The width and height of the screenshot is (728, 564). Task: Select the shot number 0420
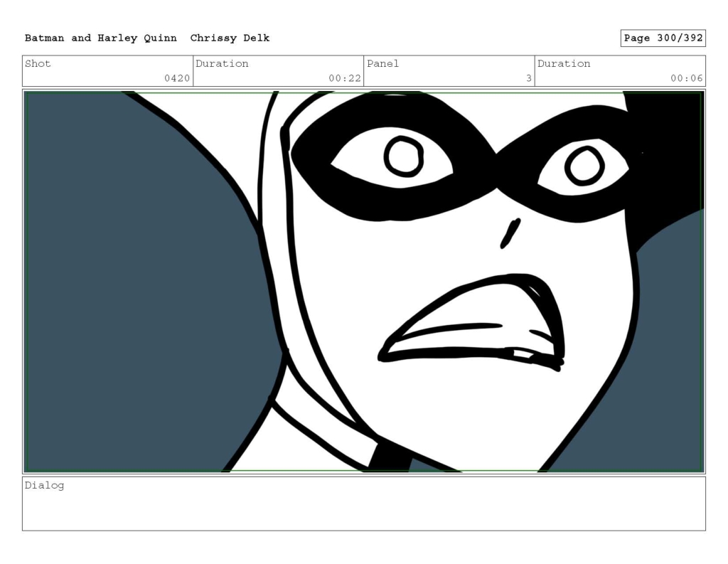(x=177, y=78)
